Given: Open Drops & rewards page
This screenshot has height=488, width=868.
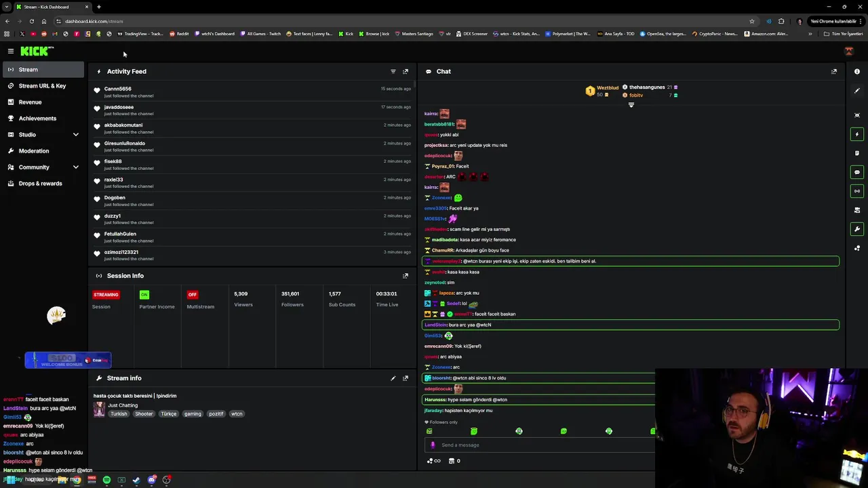Looking at the screenshot, I should (43, 184).
